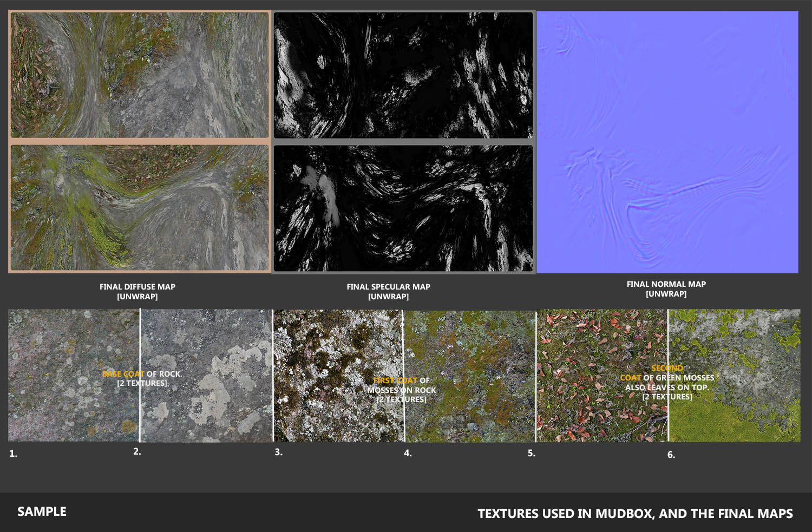Select the lower specular map image

pyautogui.click(x=403, y=208)
